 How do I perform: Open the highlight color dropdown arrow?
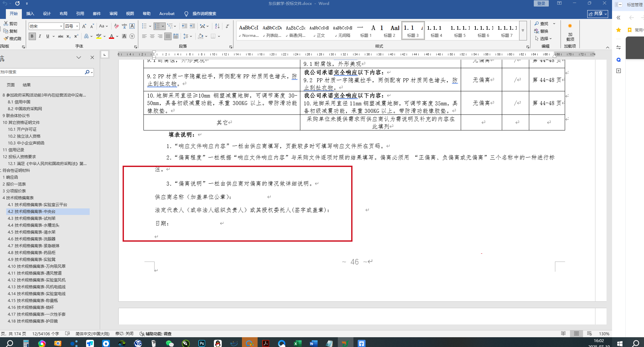click(x=104, y=36)
